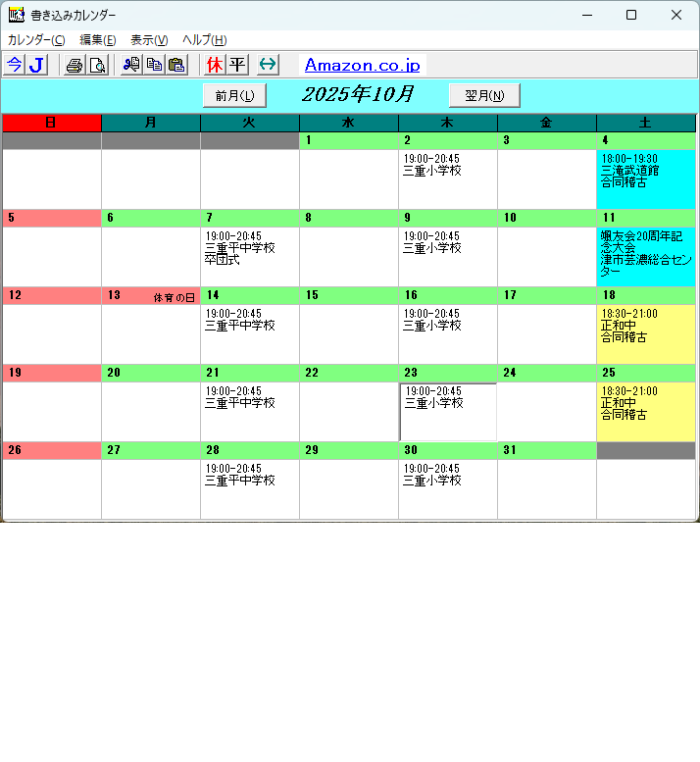Select the yellow October 18 event cell
The image size is (700, 762).
[x=645, y=333]
